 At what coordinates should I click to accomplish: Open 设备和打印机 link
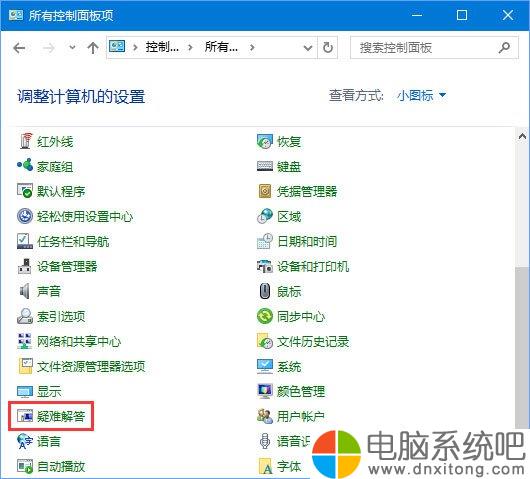tap(303, 266)
